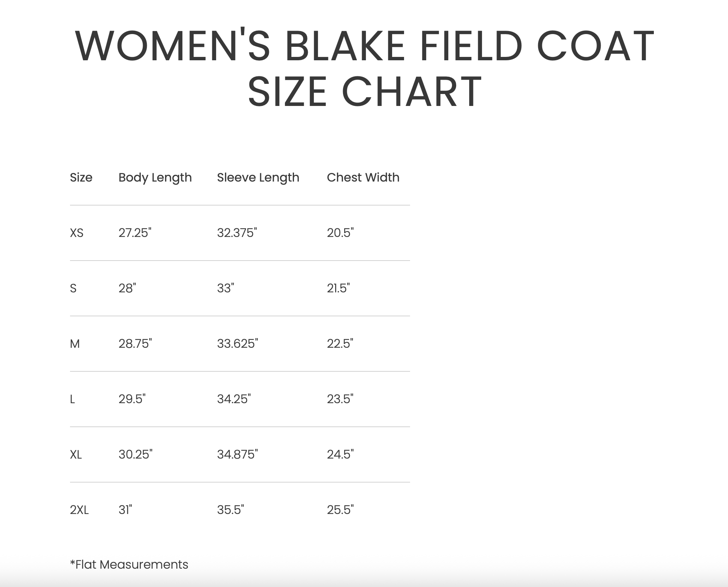Click the Chest Width column header
The height and width of the screenshot is (587, 728).
tap(363, 177)
